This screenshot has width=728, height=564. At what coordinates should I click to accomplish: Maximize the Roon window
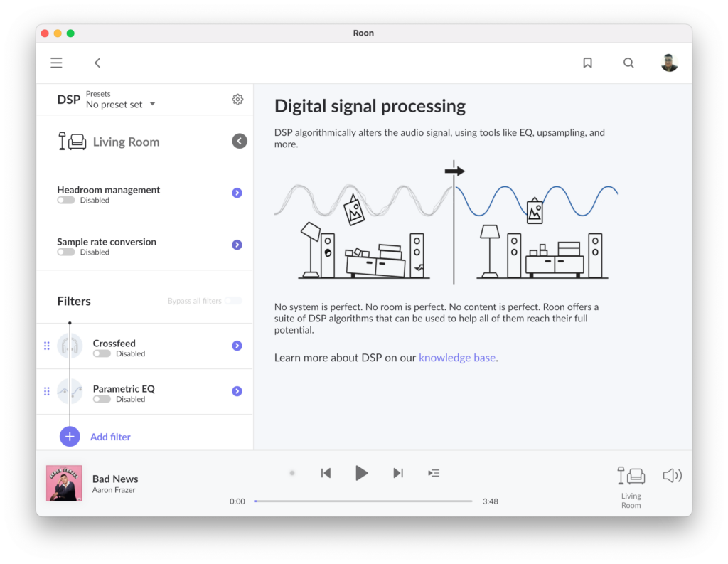[x=70, y=33]
